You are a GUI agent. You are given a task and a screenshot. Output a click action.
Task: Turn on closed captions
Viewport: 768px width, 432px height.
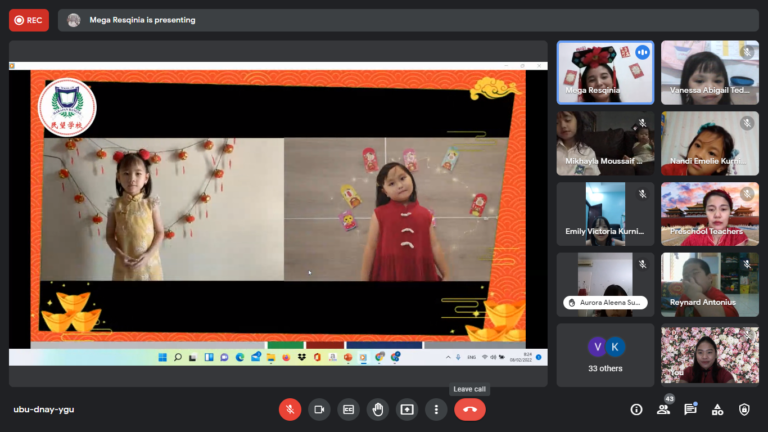(x=349, y=409)
